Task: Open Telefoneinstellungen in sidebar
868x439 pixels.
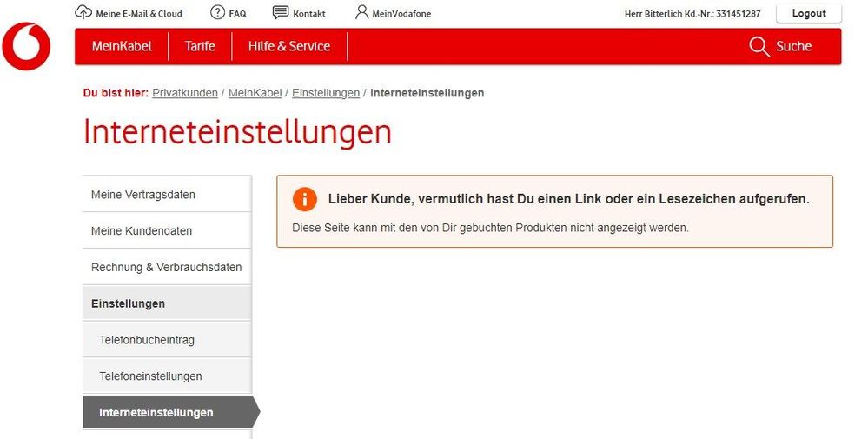Action: click(x=167, y=376)
